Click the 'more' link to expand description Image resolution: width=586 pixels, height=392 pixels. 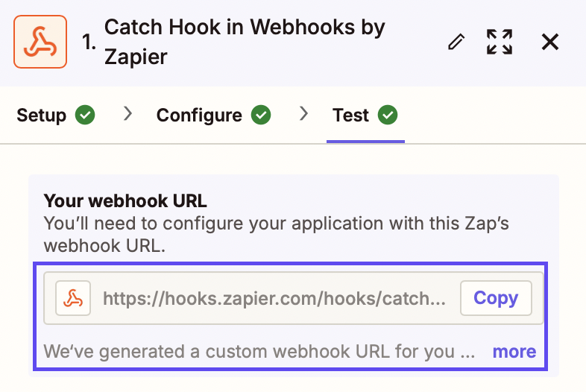point(514,352)
